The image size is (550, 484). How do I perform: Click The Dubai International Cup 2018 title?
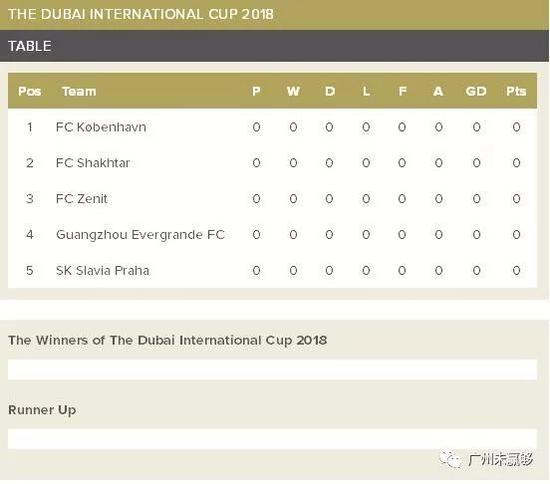click(x=141, y=14)
